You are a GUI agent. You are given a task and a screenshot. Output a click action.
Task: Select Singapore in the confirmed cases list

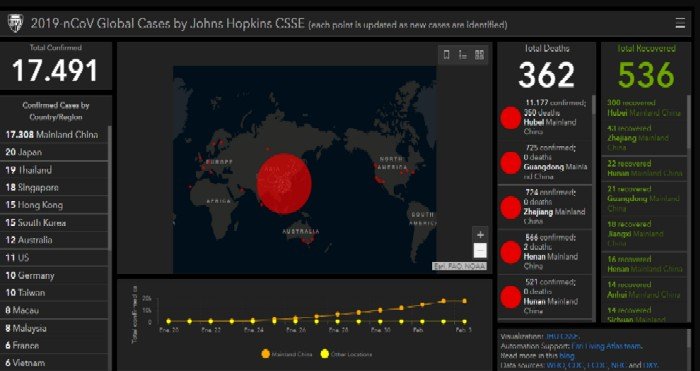click(x=54, y=188)
